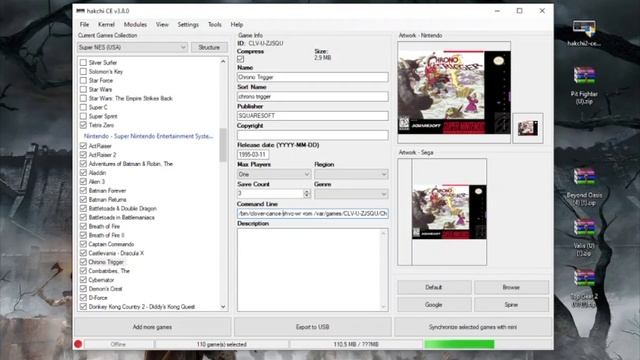This screenshot has height=360, width=640.
Task: Open the Max Players dropdown
Action: 274,174
